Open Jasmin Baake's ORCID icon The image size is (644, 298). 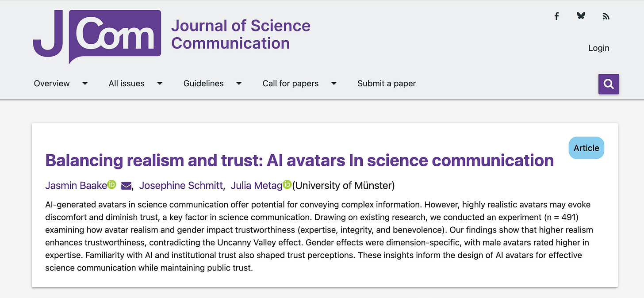click(112, 185)
